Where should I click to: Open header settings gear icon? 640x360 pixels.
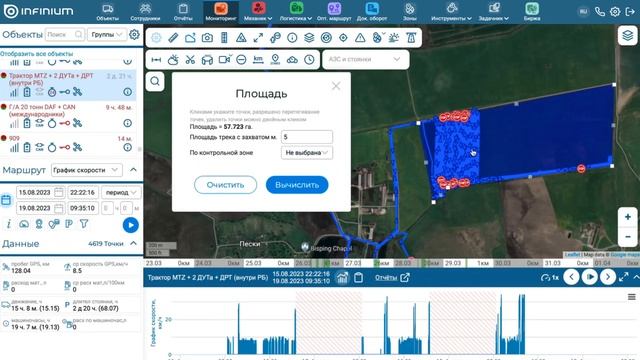pos(615,11)
